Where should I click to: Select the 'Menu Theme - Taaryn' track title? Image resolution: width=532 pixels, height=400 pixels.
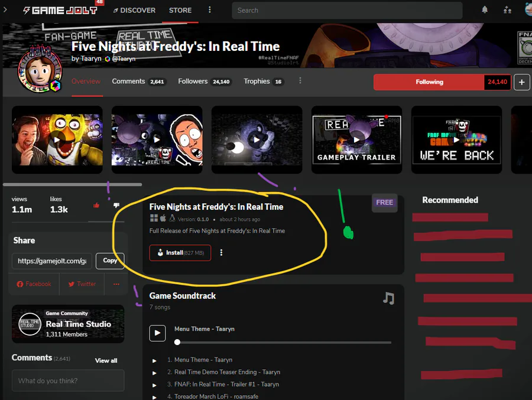click(x=203, y=360)
